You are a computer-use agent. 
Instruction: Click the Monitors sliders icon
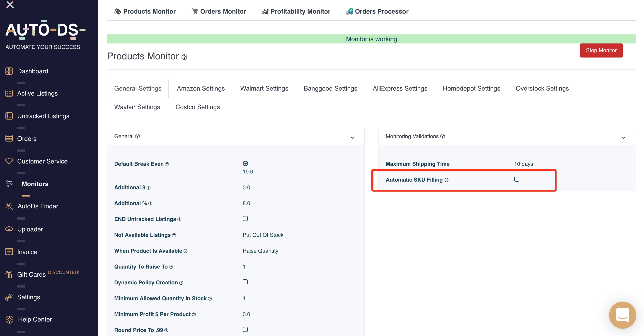coord(9,184)
